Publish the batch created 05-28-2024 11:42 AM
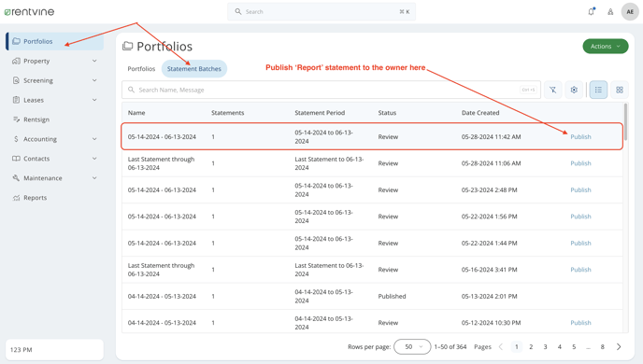The image size is (643, 364). point(580,137)
